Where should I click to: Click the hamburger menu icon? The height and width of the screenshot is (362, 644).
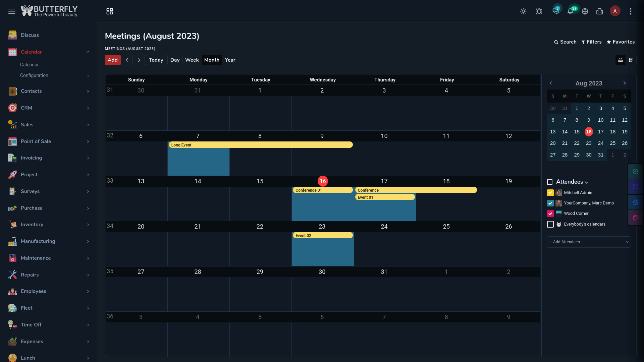[12, 11]
